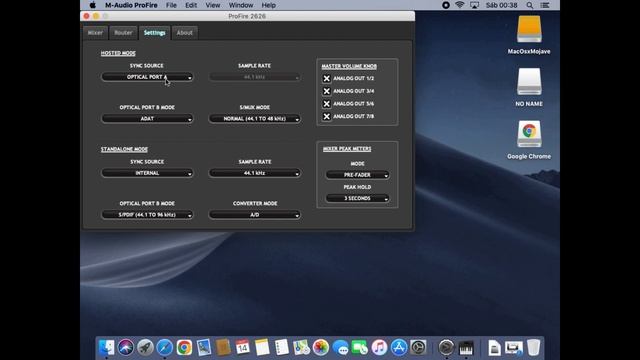
Task: Open Standalone Optical Port B Mode S/PDIF dropdown
Action: [147, 215]
